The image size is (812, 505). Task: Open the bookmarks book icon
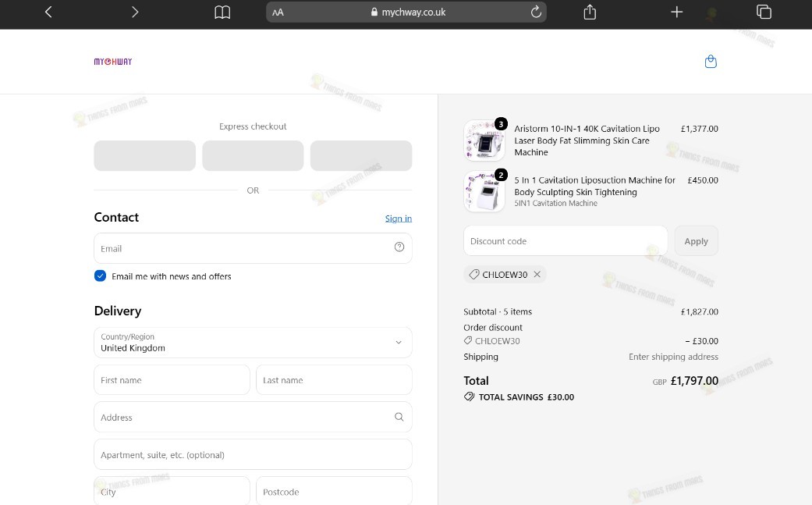click(x=222, y=12)
